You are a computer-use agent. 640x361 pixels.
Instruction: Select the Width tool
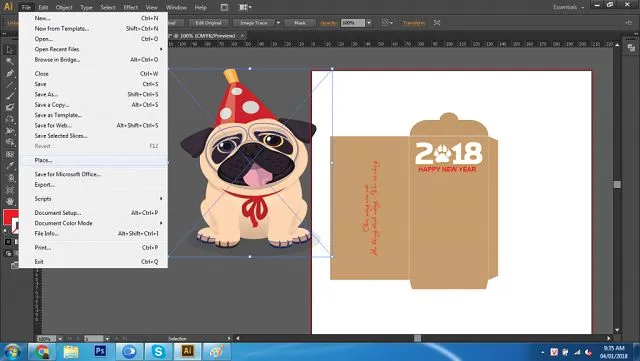[x=9, y=131]
